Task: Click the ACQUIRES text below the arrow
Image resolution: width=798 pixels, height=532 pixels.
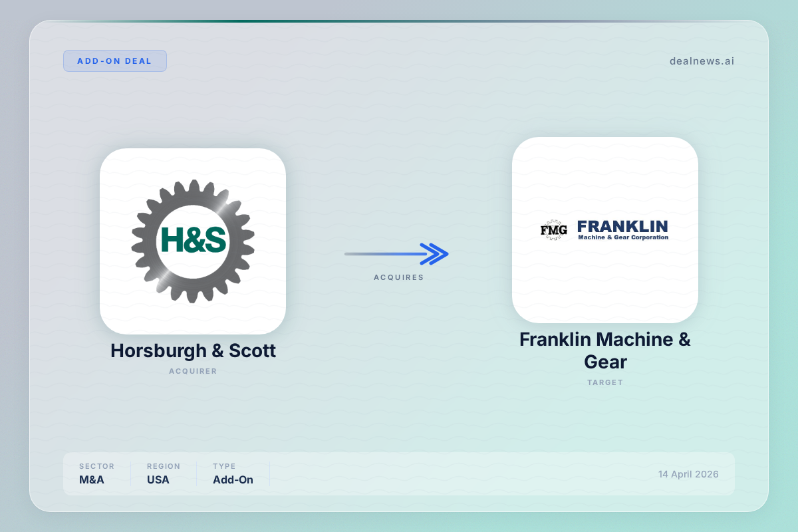Action: pyautogui.click(x=398, y=277)
